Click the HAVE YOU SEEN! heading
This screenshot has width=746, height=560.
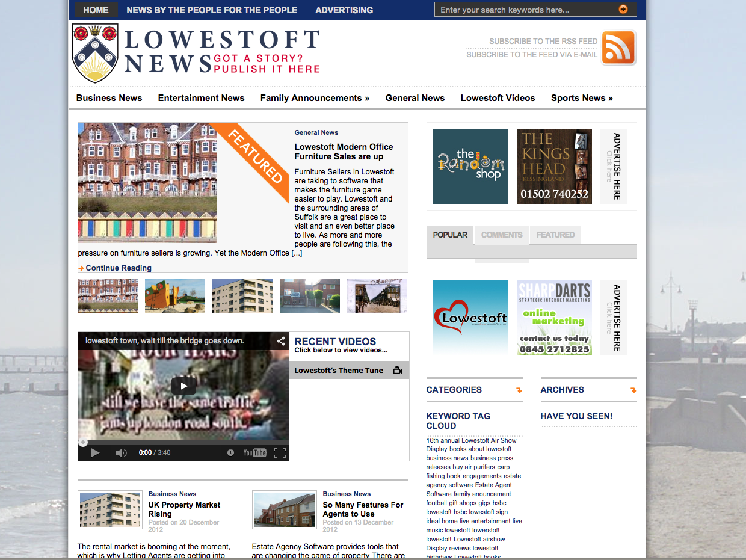click(576, 416)
